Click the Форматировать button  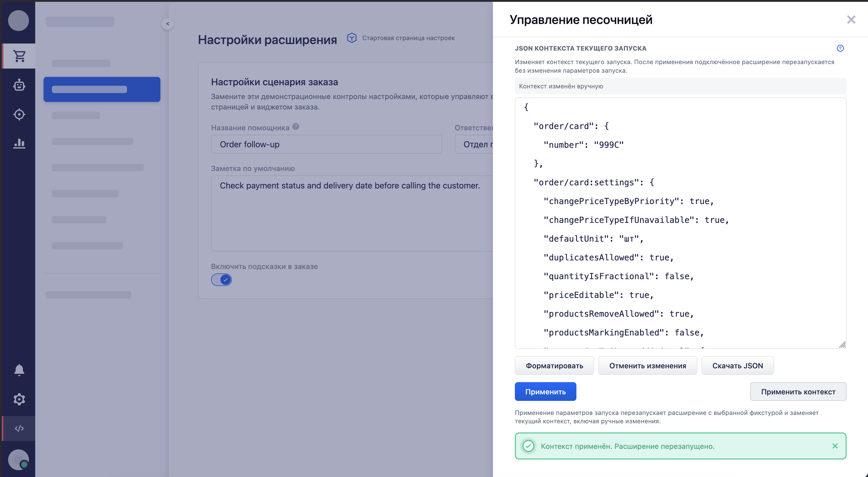554,365
